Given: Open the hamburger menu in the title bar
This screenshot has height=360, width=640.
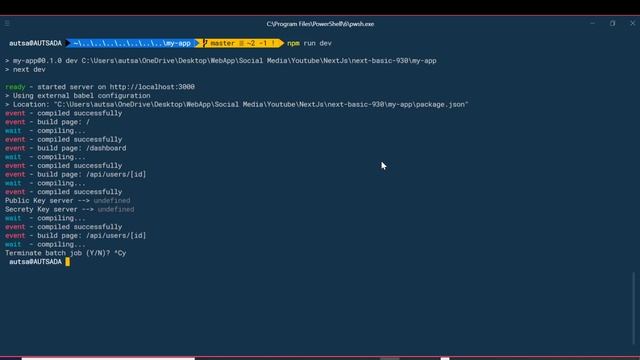Looking at the screenshot, I should [7, 23].
